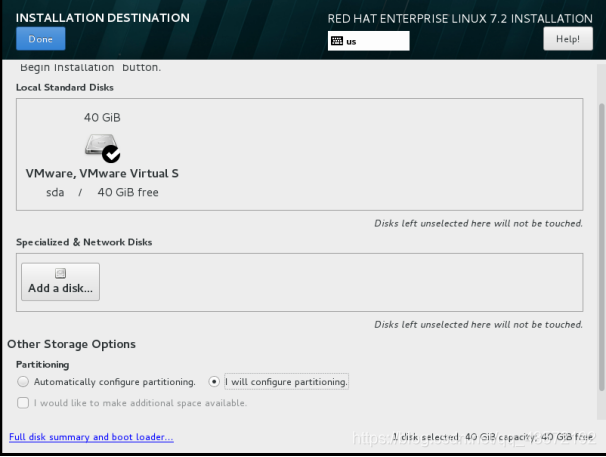Image resolution: width=606 pixels, height=457 pixels.
Task: Click the Local Standard Disks heading
Action: [65, 87]
